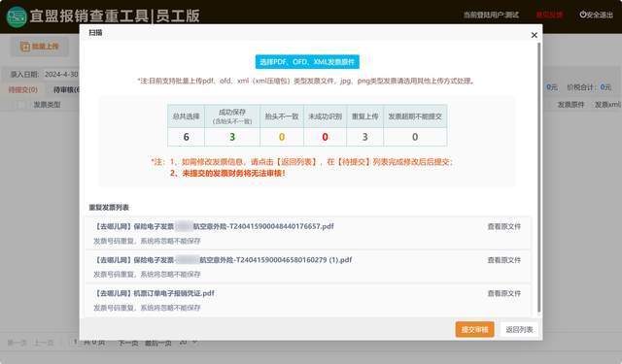Click the 发票超期不能提交 count 0

(x=415, y=137)
